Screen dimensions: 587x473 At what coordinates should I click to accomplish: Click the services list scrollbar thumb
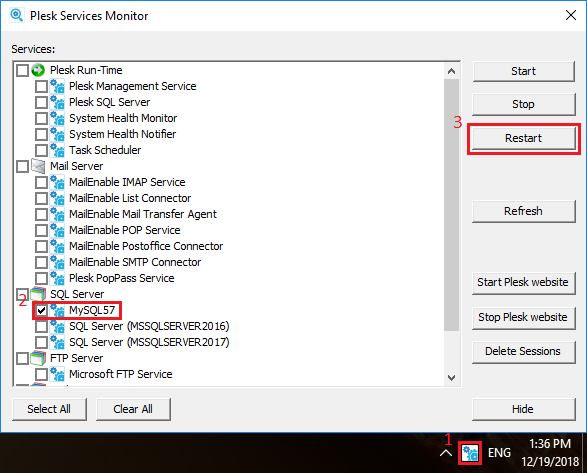click(451, 205)
